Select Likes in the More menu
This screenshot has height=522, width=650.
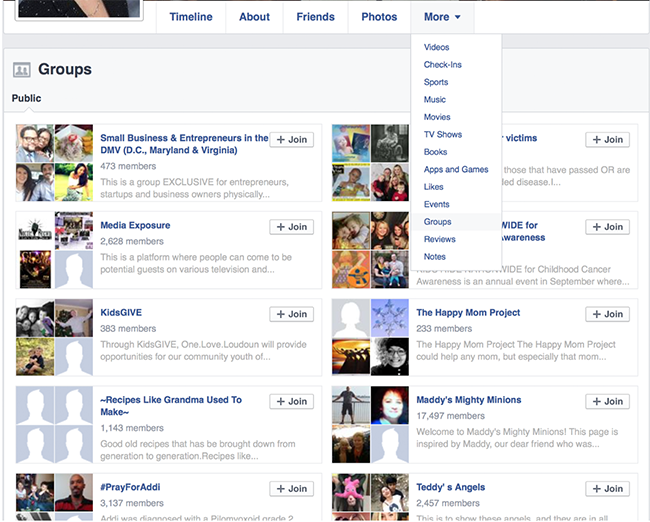pyautogui.click(x=433, y=187)
